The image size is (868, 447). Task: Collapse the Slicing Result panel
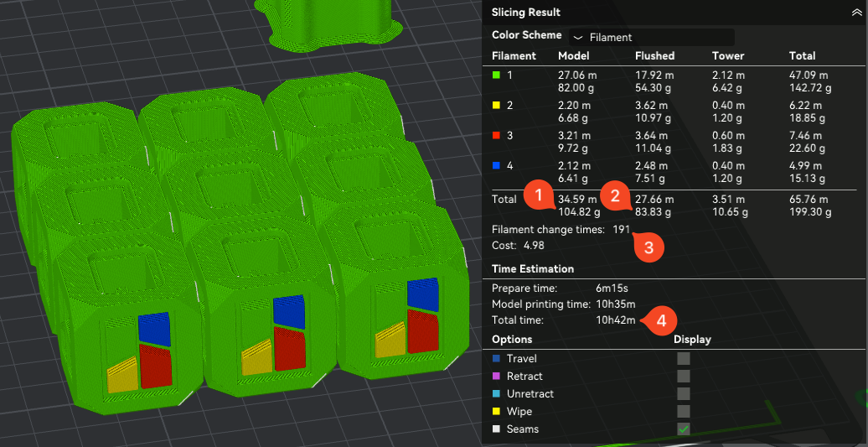click(x=856, y=13)
